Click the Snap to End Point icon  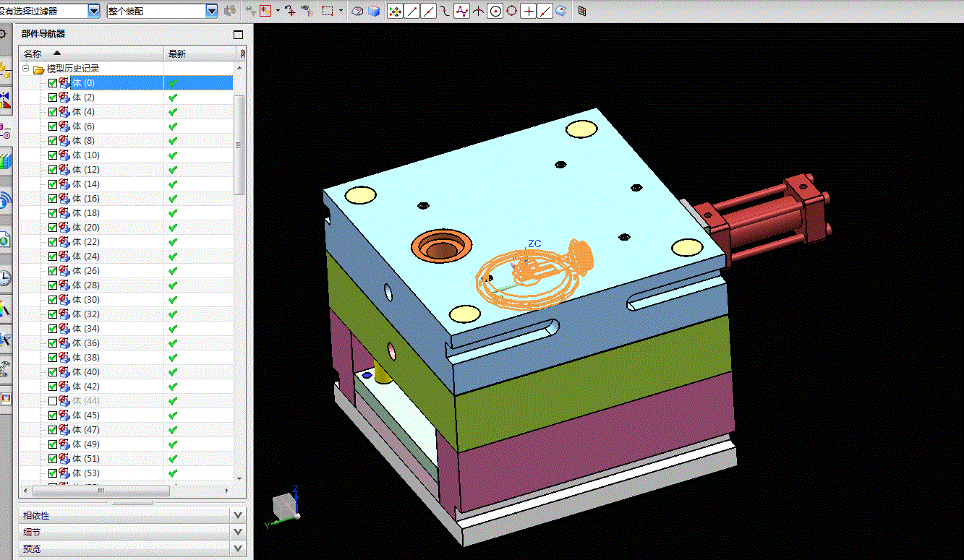tap(412, 11)
